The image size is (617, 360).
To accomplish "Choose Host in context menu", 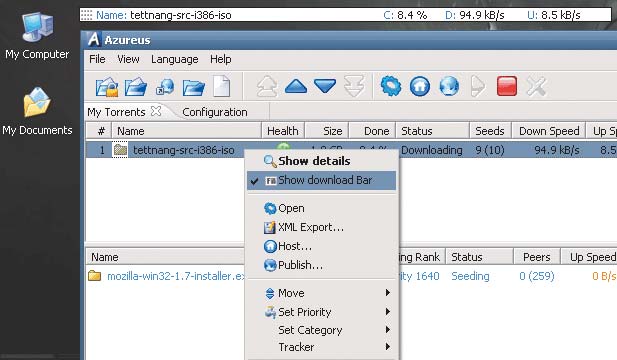I will click(321, 246).
